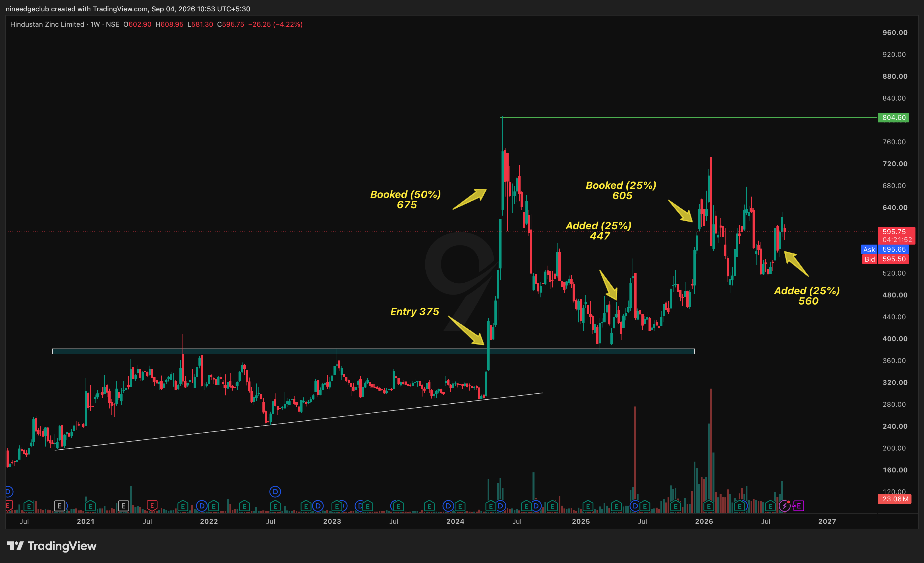This screenshot has width=924, height=563.
Task: Click the blue dividend marker just before 2023
Action: click(x=318, y=506)
